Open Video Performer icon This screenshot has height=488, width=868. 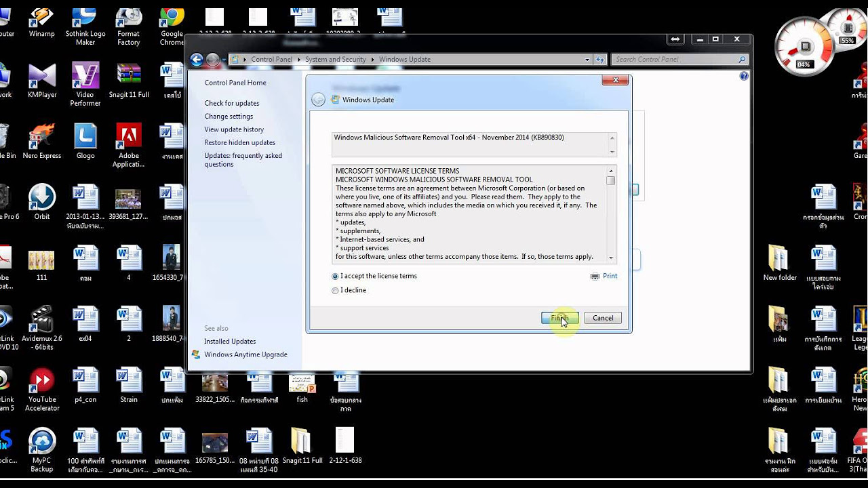tap(85, 85)
